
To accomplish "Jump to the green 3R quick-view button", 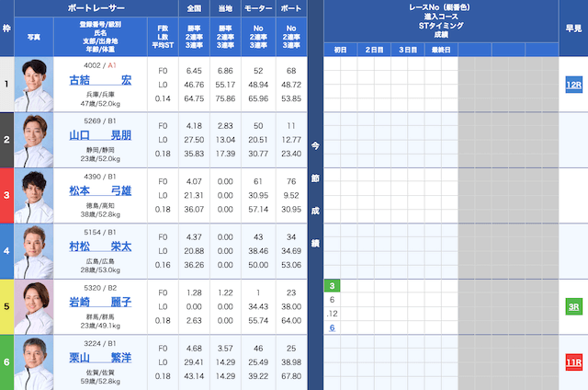I will [x=572, y=307].
